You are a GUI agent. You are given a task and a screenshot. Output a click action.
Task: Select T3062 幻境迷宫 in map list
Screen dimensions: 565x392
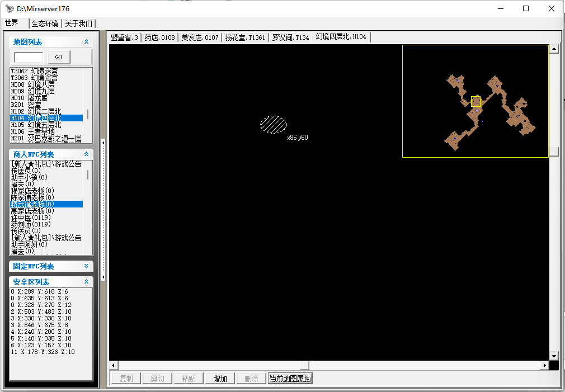pyautogui.click(x=46, y=71)
